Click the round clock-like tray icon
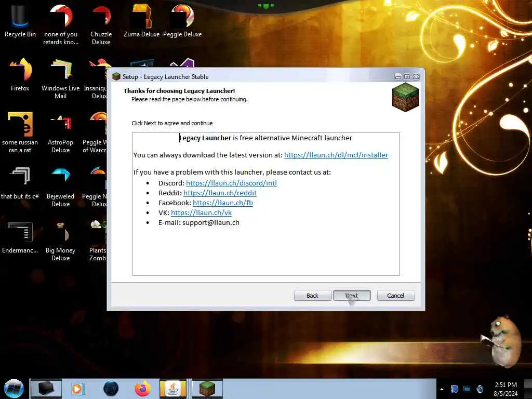 click(x=480, y=389)
